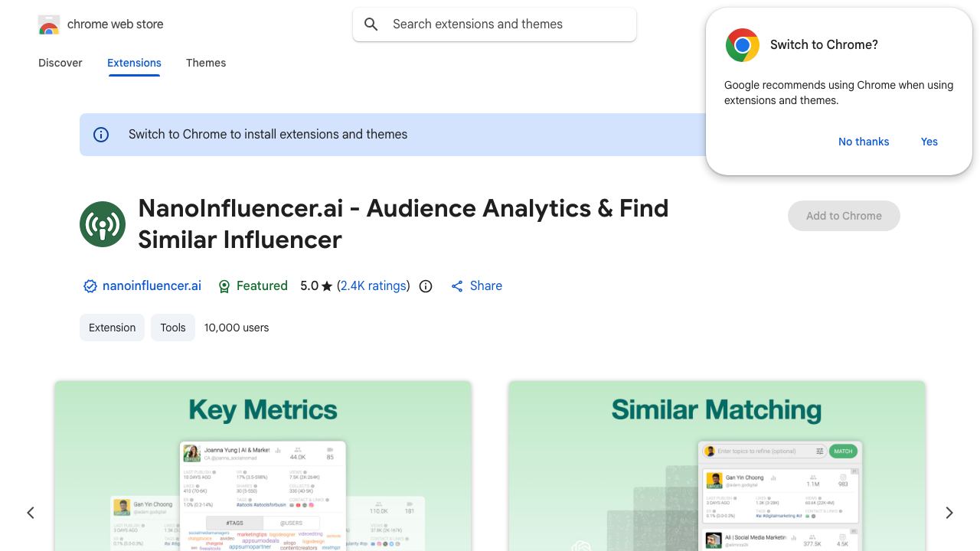Click the Share text link
Viewport: 980px width, 551px height.
[486, 285]
